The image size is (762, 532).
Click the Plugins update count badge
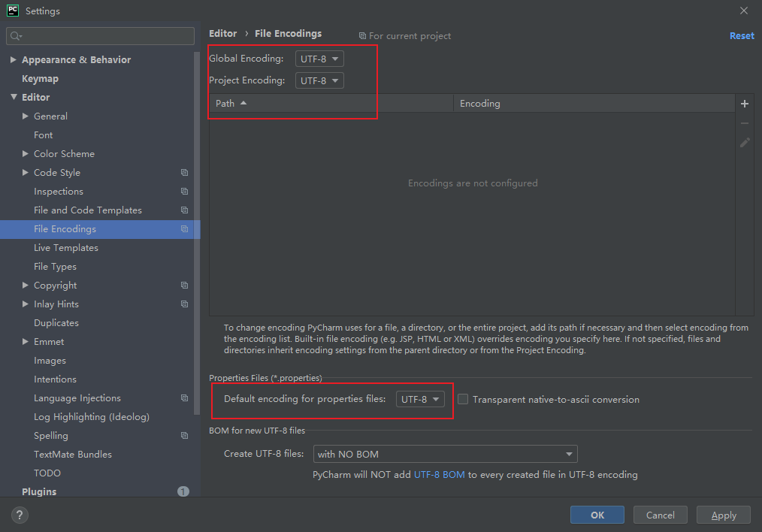coord(183,491)
